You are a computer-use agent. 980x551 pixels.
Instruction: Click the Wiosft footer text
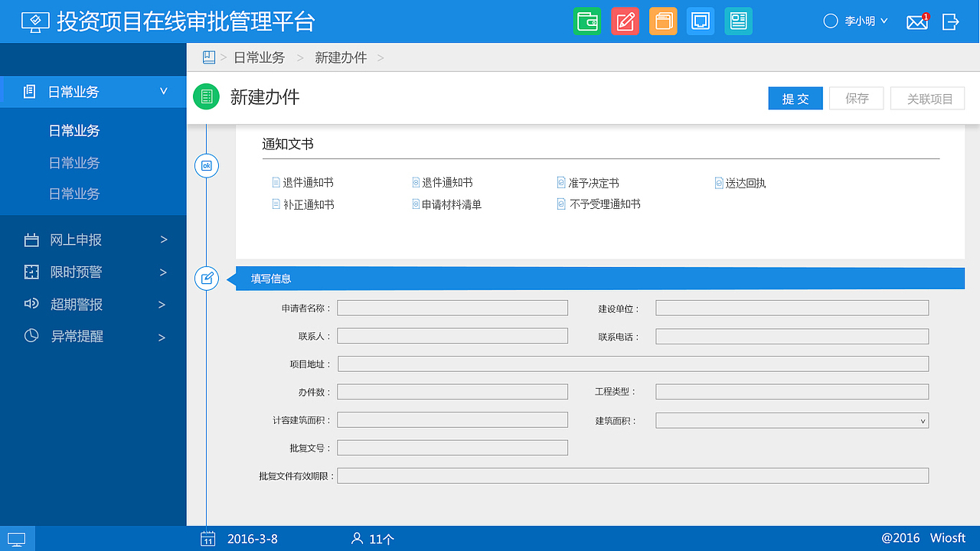tap(948, 539)
